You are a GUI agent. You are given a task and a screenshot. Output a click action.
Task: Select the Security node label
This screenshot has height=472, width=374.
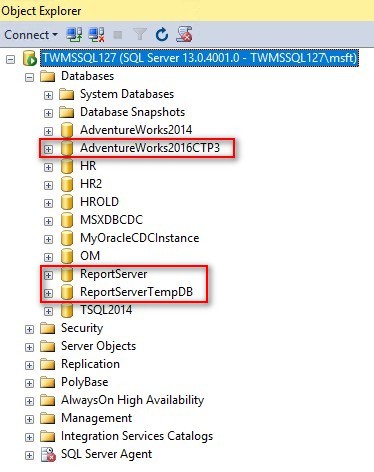click(82, 328)
